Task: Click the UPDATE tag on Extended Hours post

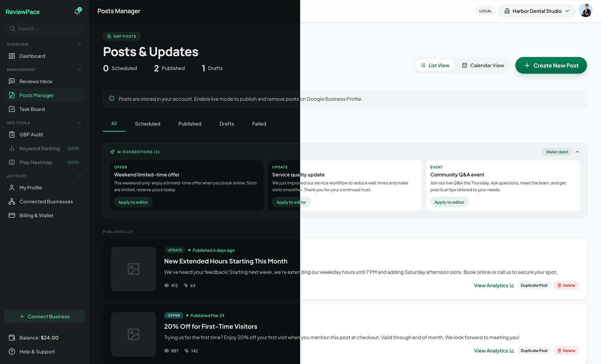Action: click(x=175, y=250)
